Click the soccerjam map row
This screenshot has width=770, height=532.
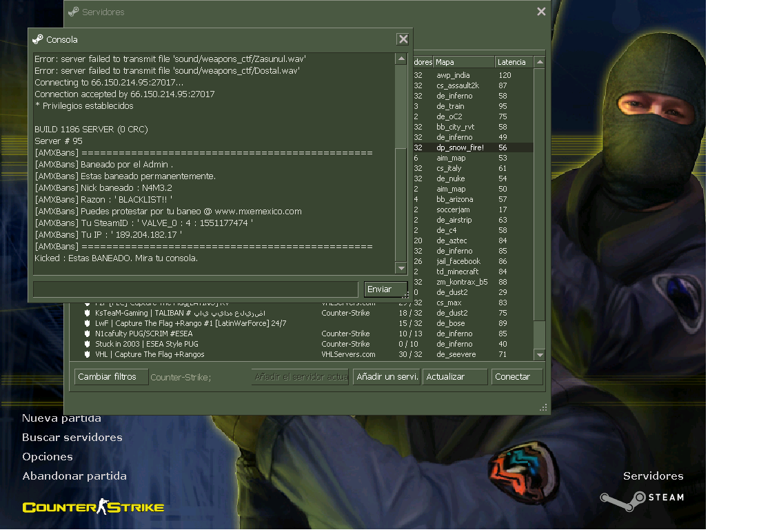474,209
